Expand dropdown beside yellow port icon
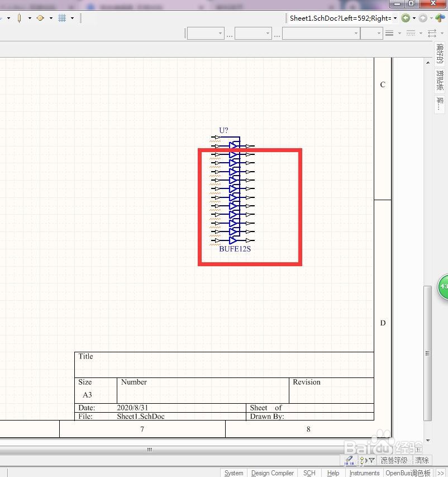 (51, 18)
